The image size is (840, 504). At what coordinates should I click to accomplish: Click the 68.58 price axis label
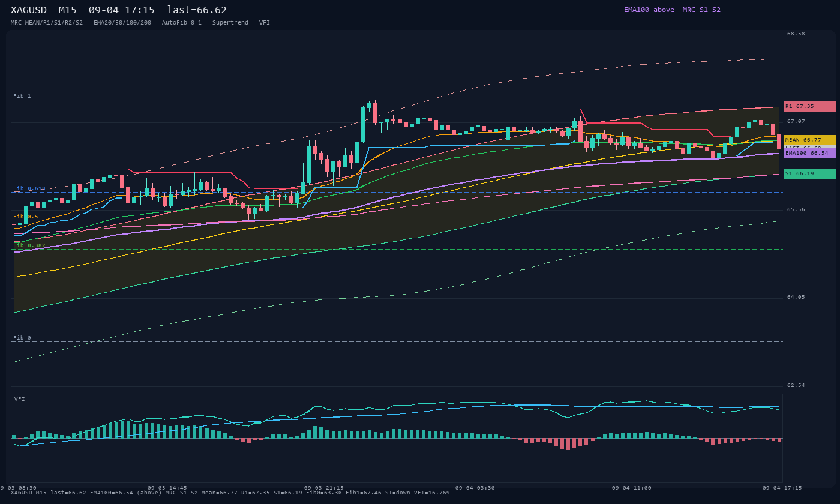[x=796, y=34]
